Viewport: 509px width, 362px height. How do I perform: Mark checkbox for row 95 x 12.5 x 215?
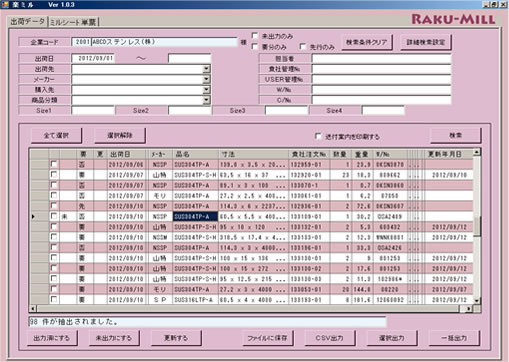point(54,279)
